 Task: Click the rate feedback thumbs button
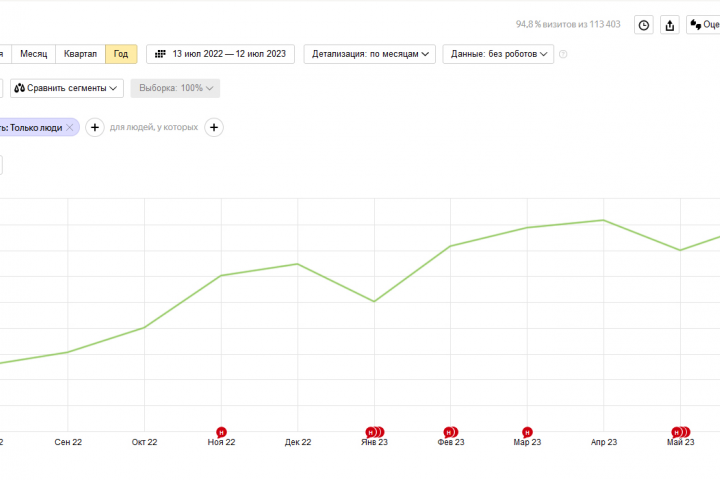(x=704, y=25)
